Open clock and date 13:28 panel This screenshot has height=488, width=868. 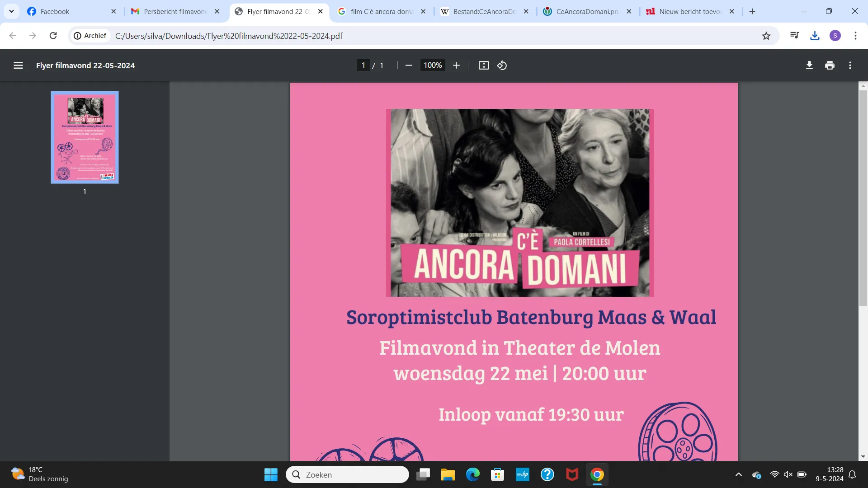coord(830,474)
